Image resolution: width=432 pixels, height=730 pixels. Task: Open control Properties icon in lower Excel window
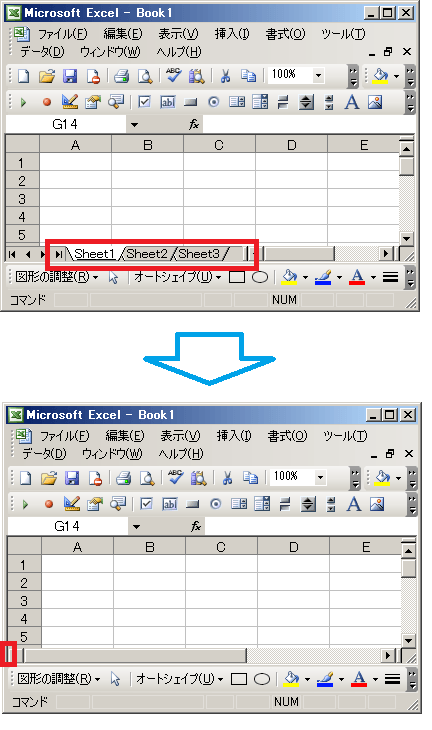pos(95,503)
